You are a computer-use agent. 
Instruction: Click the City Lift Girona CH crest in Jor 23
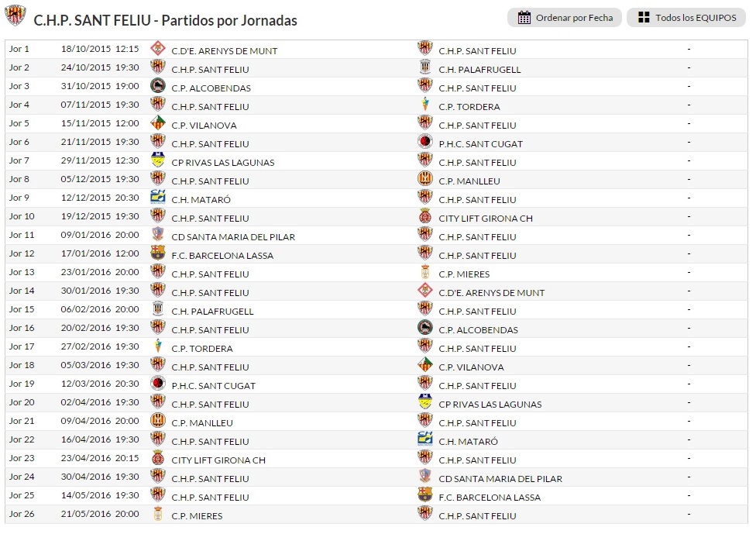point(158,456)
